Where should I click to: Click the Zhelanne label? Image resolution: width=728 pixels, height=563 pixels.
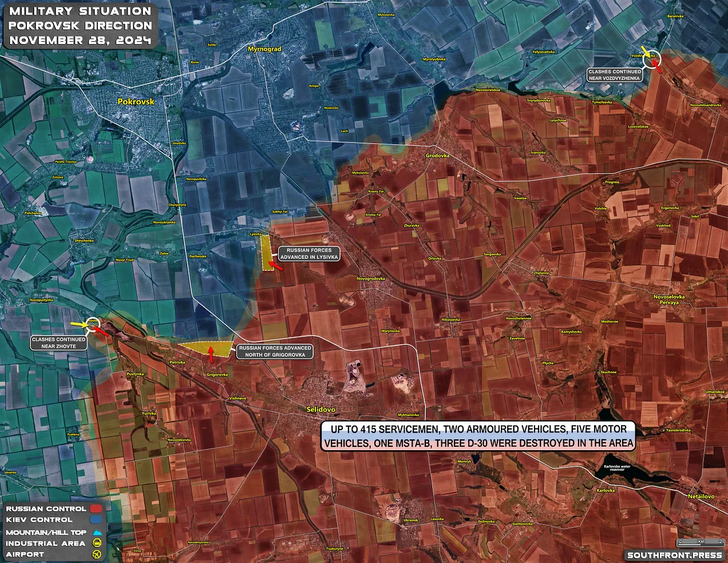[x=541, y=273]
